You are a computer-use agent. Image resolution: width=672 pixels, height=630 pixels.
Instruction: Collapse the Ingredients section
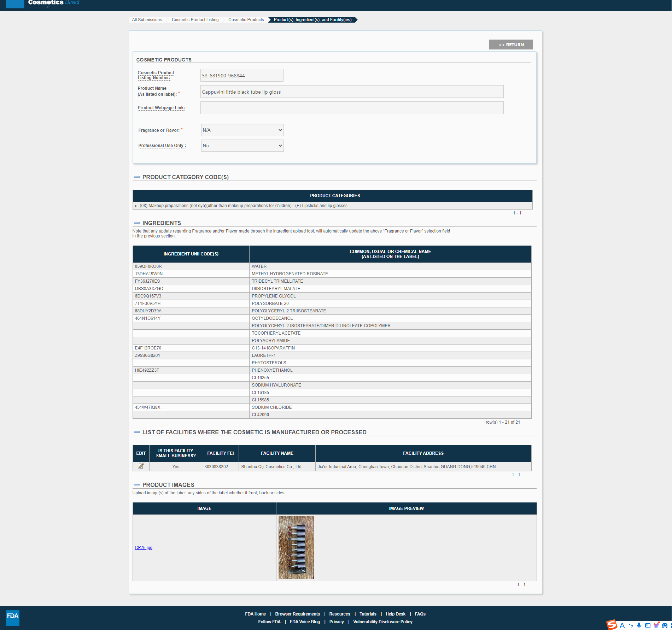point(137,223)
